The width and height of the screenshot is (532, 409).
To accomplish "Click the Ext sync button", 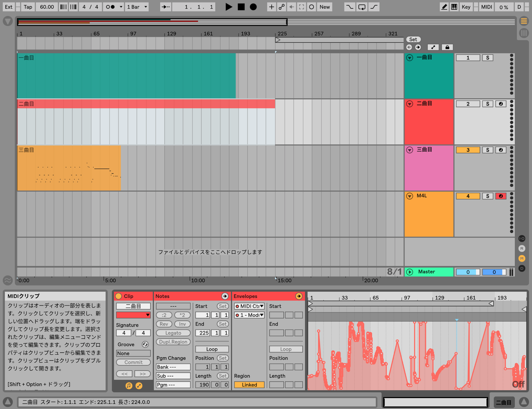I will point(9,7).
